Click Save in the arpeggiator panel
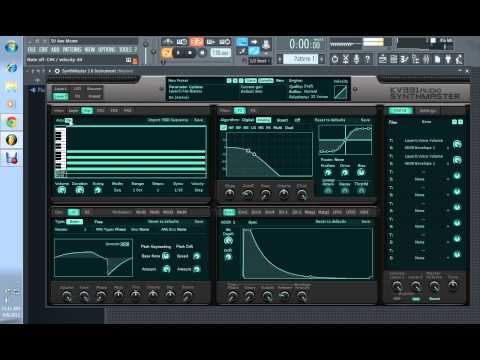Viewport: 480px width, 360px height. click(x=198, y=120)
